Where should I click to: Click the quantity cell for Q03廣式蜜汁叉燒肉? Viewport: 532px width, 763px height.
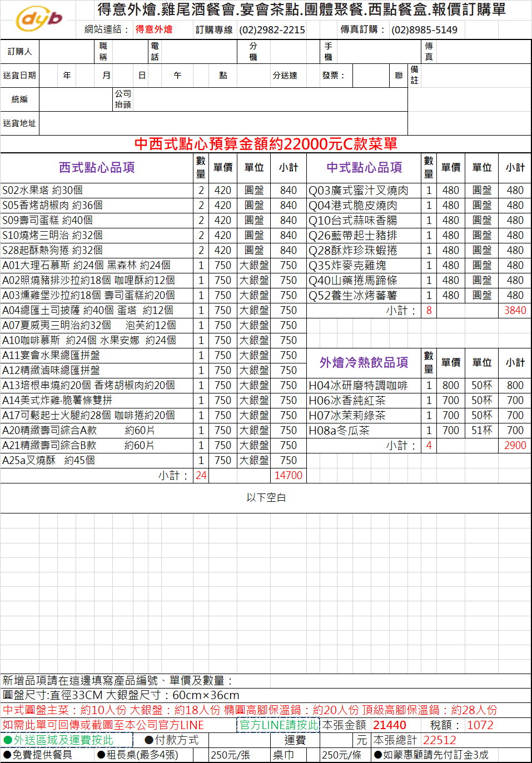click(429, 191)
